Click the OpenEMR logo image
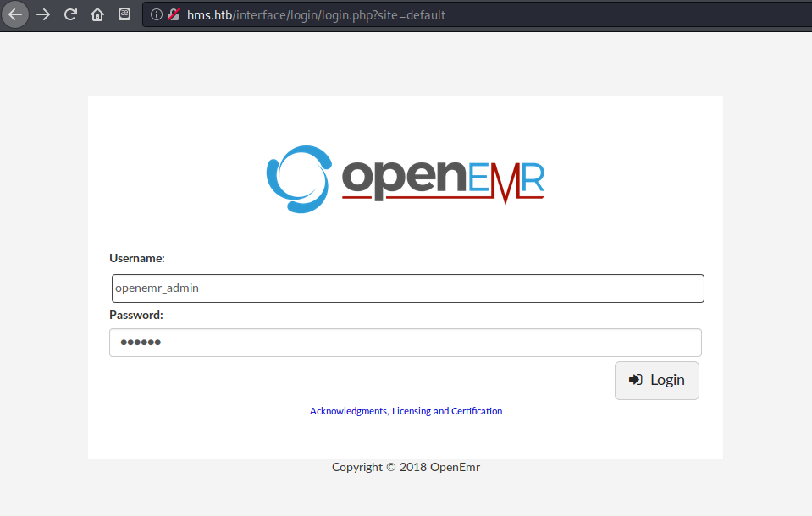The height and width of the screenshot is (516, 812). click(406, 179)
